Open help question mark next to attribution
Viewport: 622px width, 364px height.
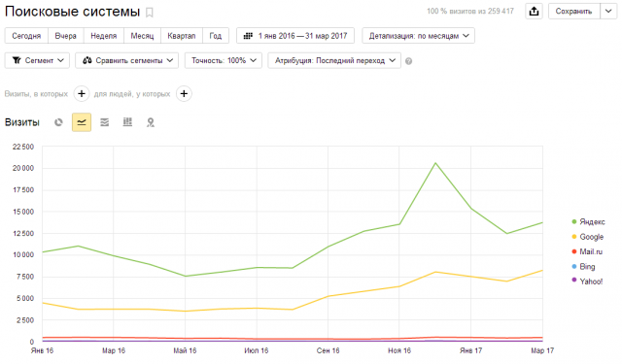point(408,61)
